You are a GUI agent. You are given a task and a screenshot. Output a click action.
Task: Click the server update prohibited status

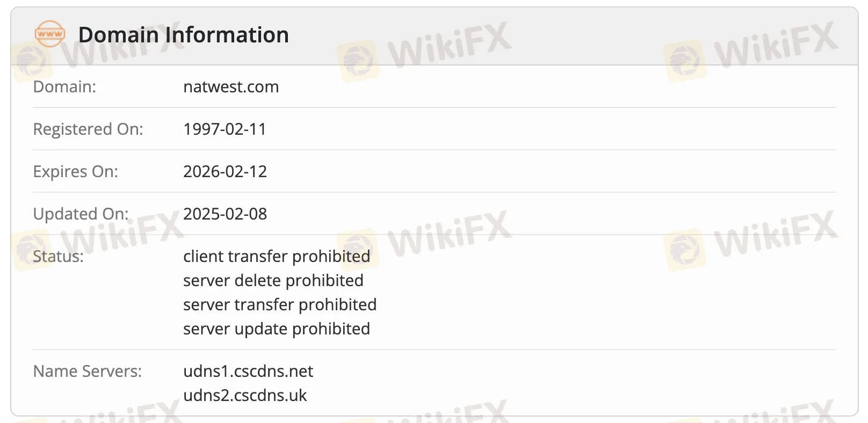pyautogui.click(x=277, y=329)
